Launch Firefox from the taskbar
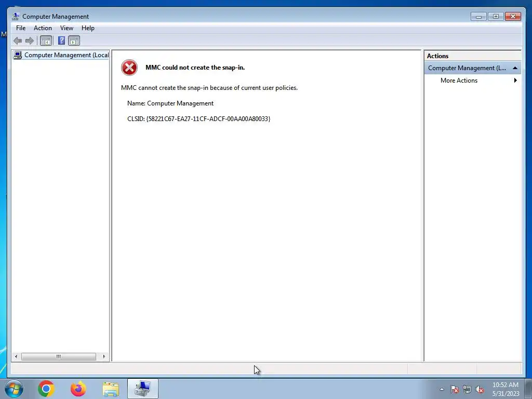The width and height of the screenshot is (532, 399). (78, 389)
